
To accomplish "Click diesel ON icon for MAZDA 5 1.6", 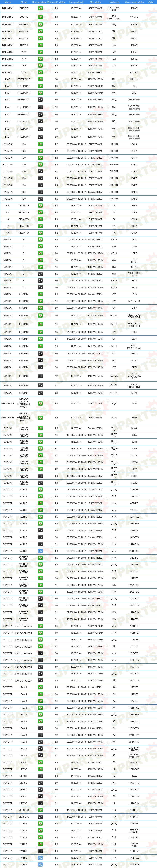I will (x=40, y=274).
